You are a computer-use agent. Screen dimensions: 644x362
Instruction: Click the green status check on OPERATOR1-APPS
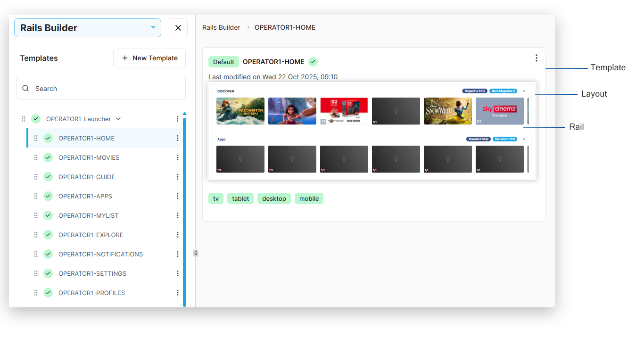pyautogui.click(x=48, y=196)
